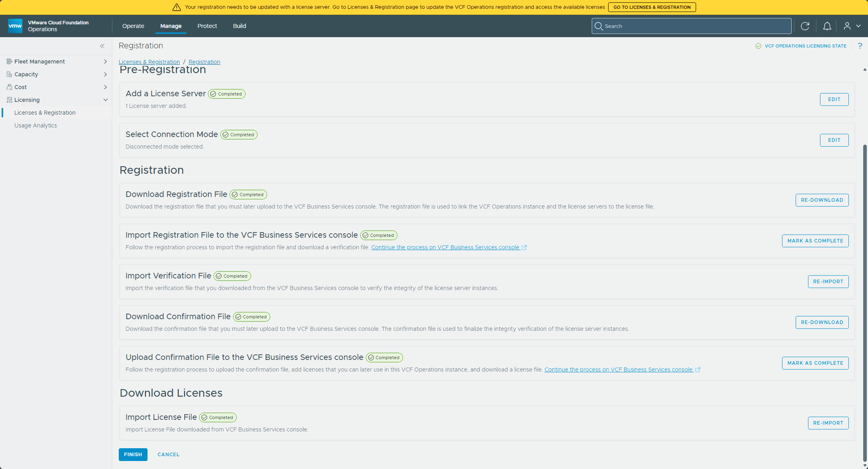
Task: Open VCF Operations Licensing State link
Action: (805, 46)
